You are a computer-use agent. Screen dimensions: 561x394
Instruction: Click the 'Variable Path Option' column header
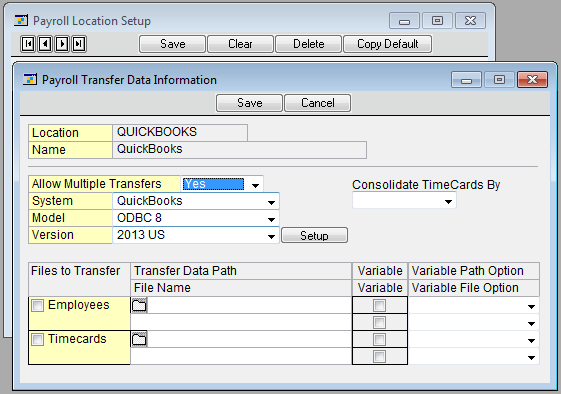(x=468, y=271)
